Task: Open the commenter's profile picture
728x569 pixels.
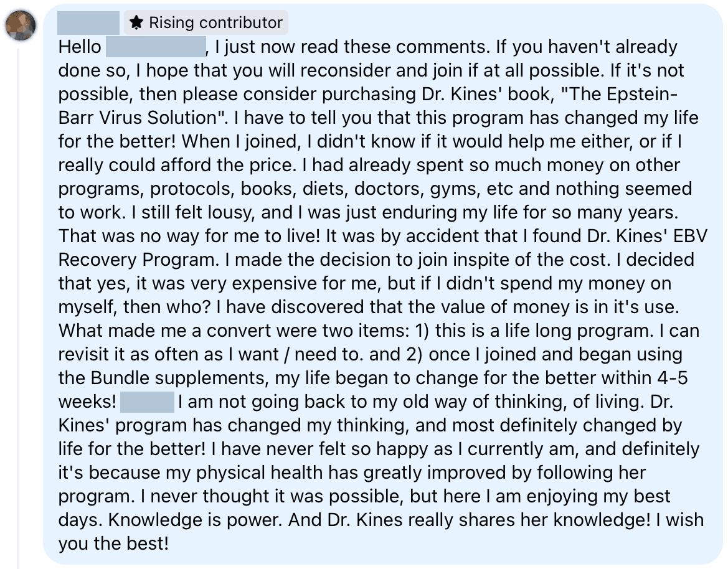Action: coord(21,25)
